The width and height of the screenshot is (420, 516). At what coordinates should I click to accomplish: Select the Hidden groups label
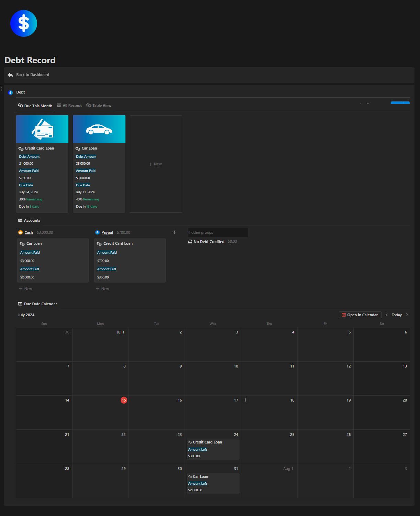point(200,232)
